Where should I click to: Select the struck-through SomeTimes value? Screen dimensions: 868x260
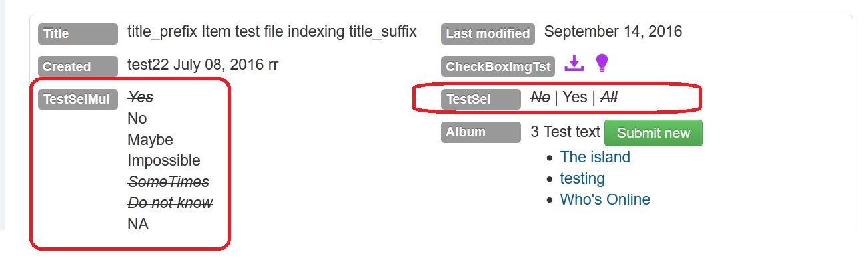tap(168, 182)
